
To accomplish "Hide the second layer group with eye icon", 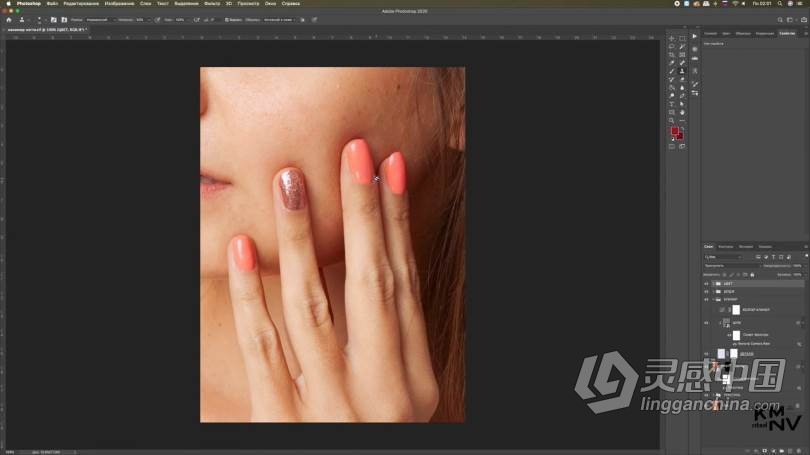I will click(x=706, y=291).
